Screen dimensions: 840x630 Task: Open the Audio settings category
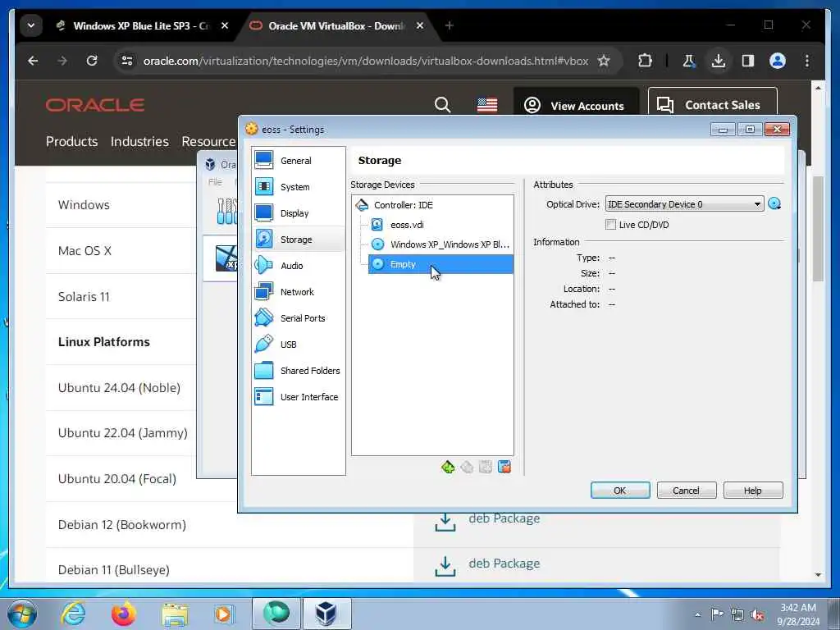(298, 265)
